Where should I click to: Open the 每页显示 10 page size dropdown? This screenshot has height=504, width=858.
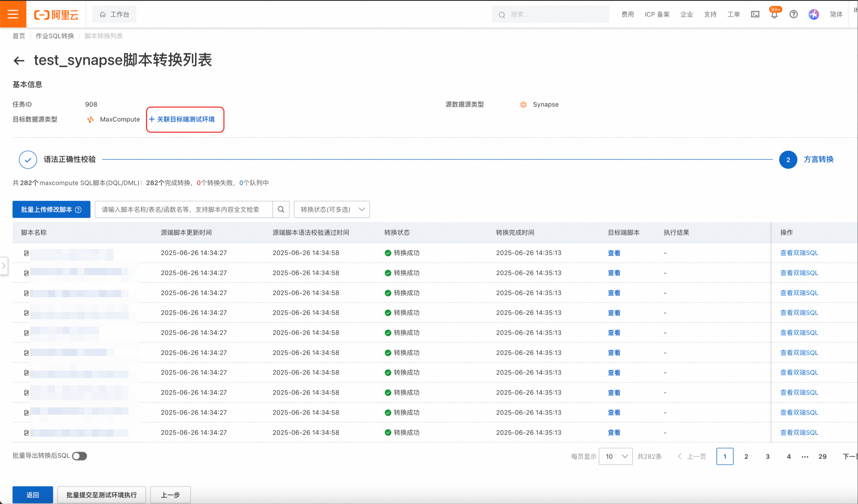pos(616,456)
